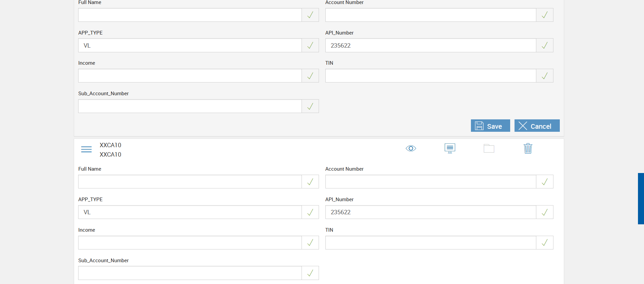Image resolution: width=644 pixels, height=284 pixels.
Task: Click the eye view icon for XXCA10
Action: [411, 149]
